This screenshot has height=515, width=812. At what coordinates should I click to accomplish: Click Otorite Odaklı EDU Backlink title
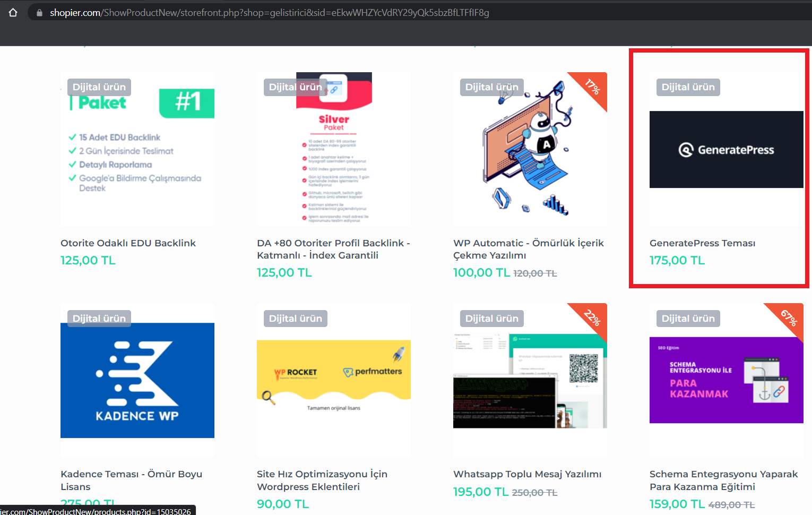click(x=128, y=243)
